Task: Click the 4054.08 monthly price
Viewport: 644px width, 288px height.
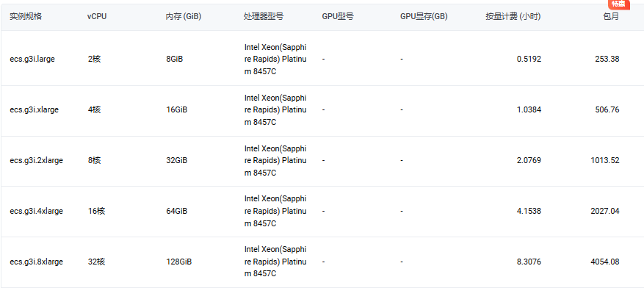Action: (x=605, y=262)
